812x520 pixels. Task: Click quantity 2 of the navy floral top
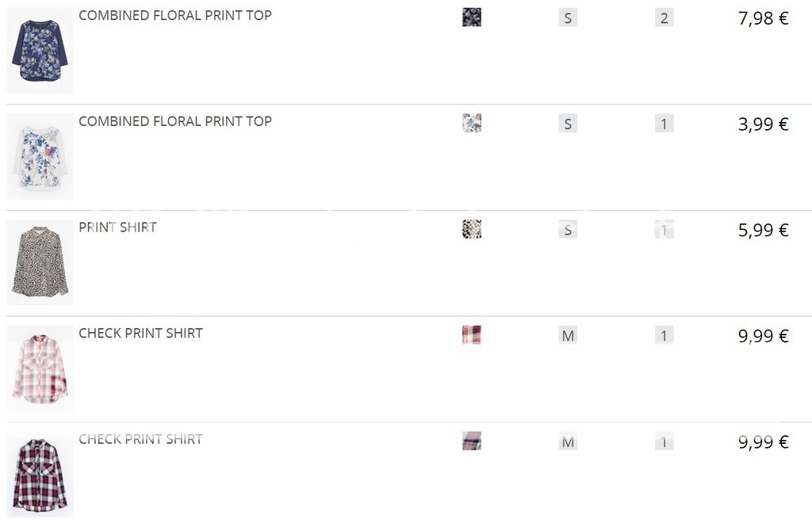point(665,18)
